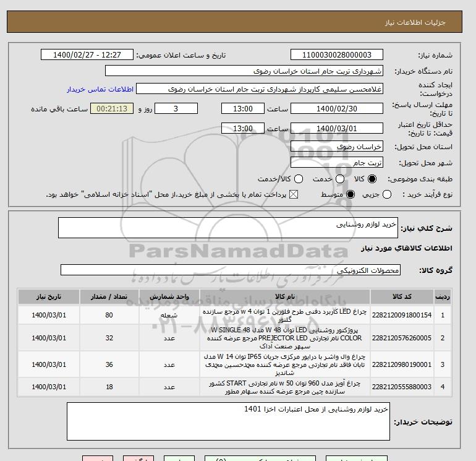Click the quantity cell 36

tap(109, 364)
